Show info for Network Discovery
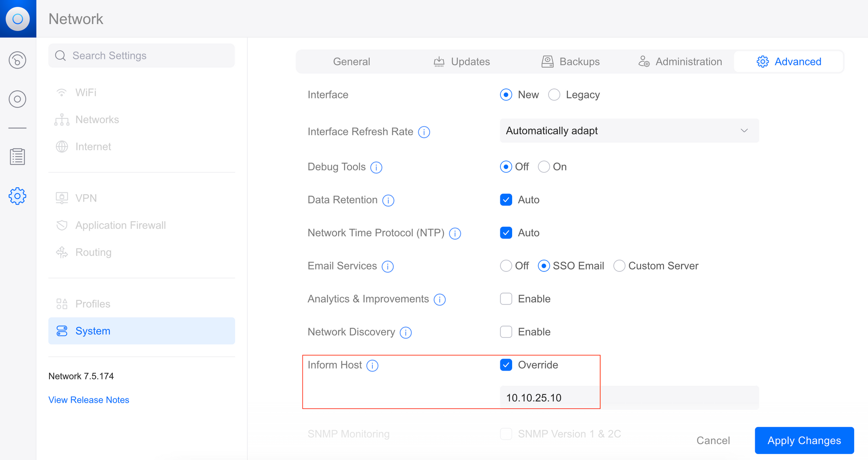Viewport: 868px width, 460px height. click(x=406, y=333)
